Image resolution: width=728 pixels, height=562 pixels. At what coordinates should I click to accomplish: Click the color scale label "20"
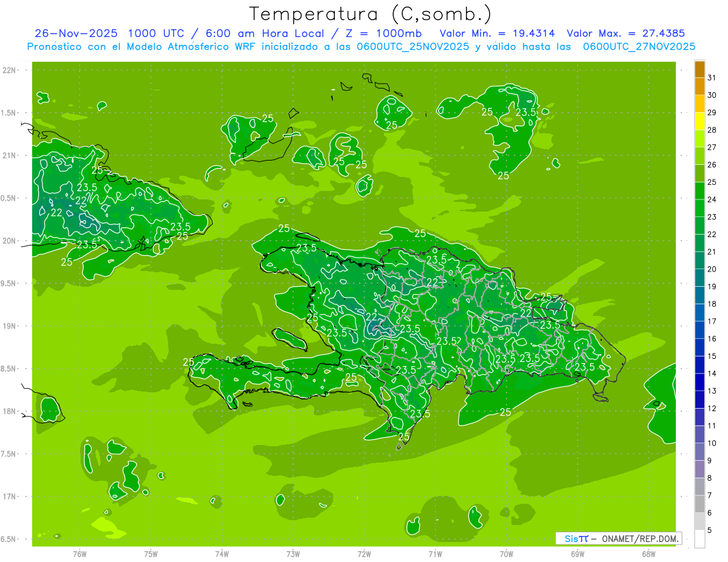[712, 269]
